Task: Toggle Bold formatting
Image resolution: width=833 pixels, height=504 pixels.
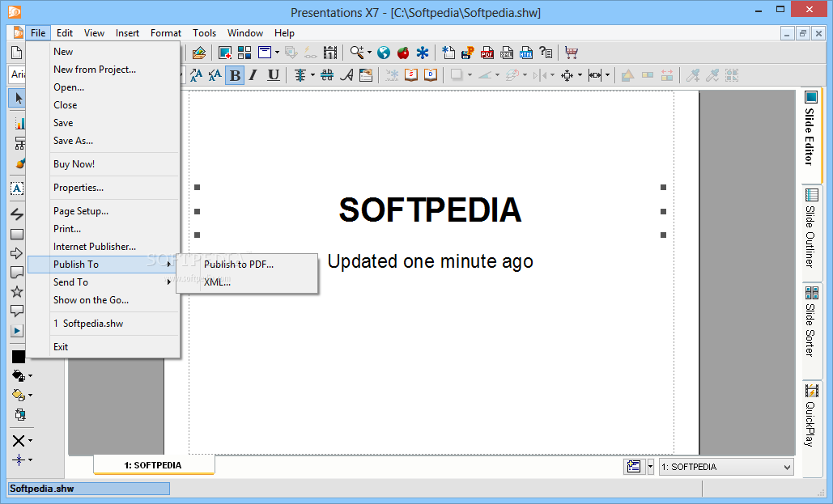Action: 235,75
